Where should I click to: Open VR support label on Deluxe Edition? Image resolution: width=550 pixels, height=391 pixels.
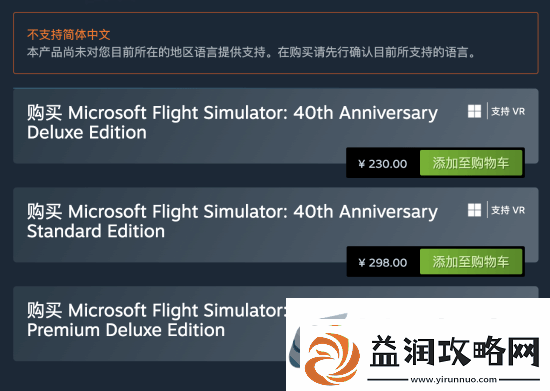point(508,112)
